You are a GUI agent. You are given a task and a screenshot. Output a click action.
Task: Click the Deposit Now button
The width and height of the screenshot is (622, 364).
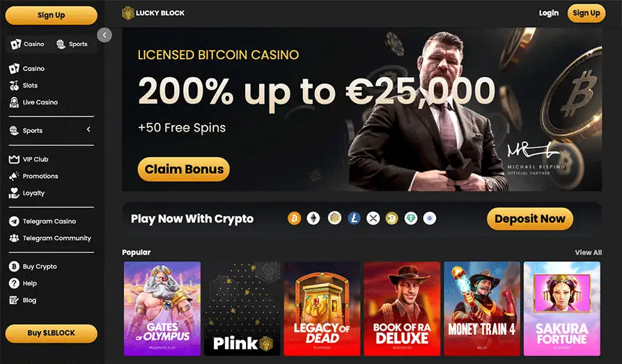(x=530, y=219)
